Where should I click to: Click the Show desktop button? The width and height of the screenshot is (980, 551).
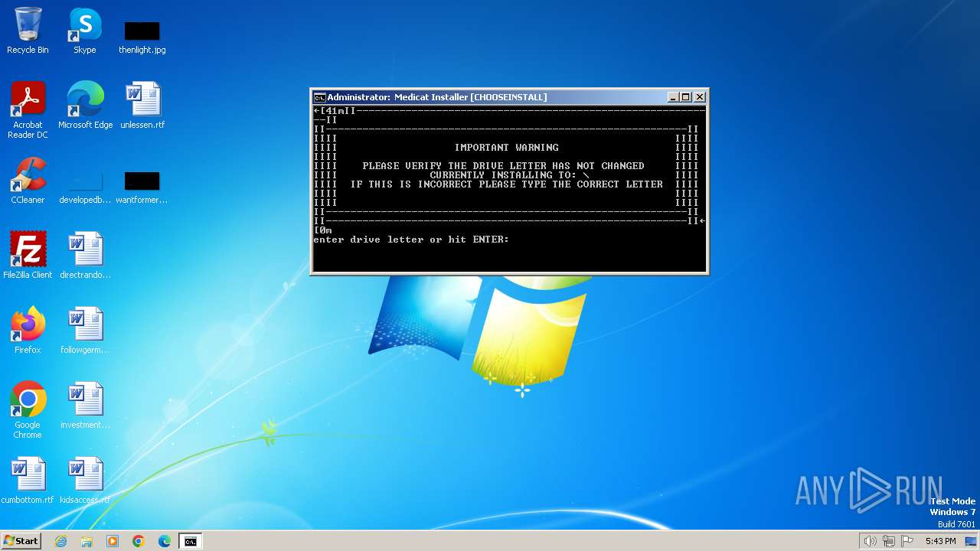coord(972,541)
